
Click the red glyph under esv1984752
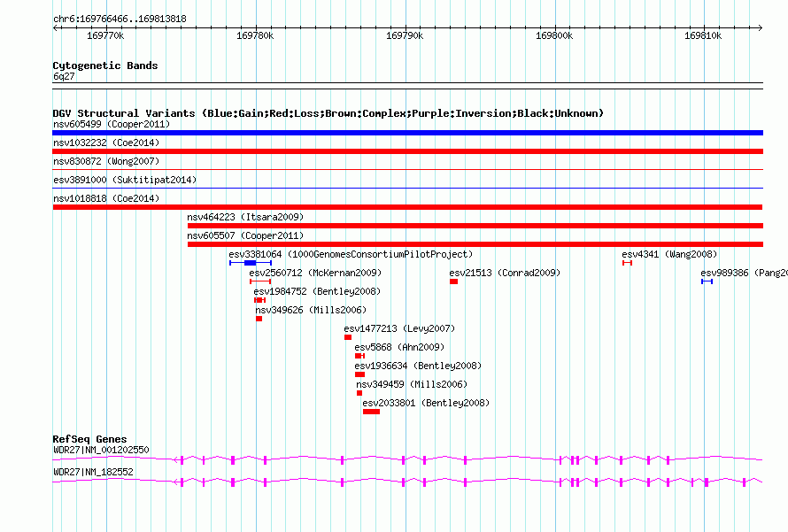[259, 300]
